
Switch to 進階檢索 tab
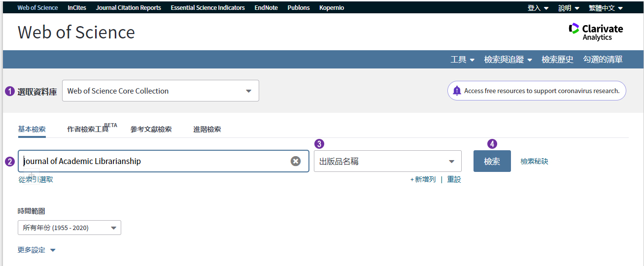coord(207,129)
